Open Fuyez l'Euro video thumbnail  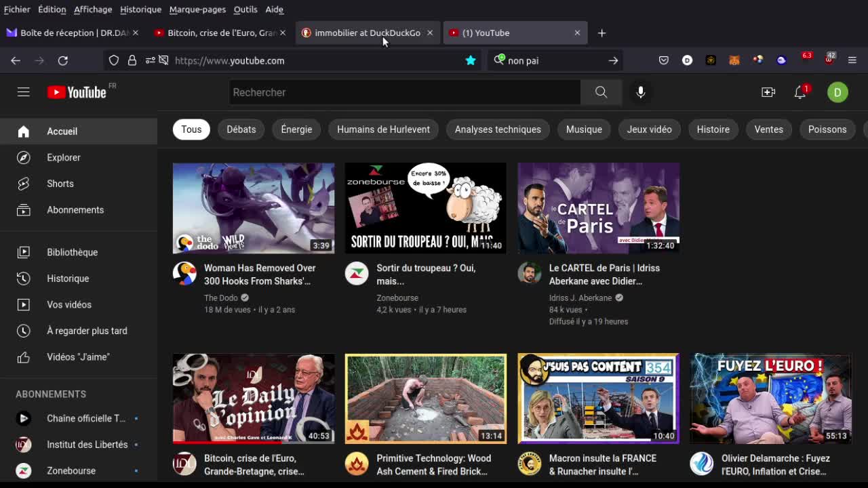[x=771, y=399]
